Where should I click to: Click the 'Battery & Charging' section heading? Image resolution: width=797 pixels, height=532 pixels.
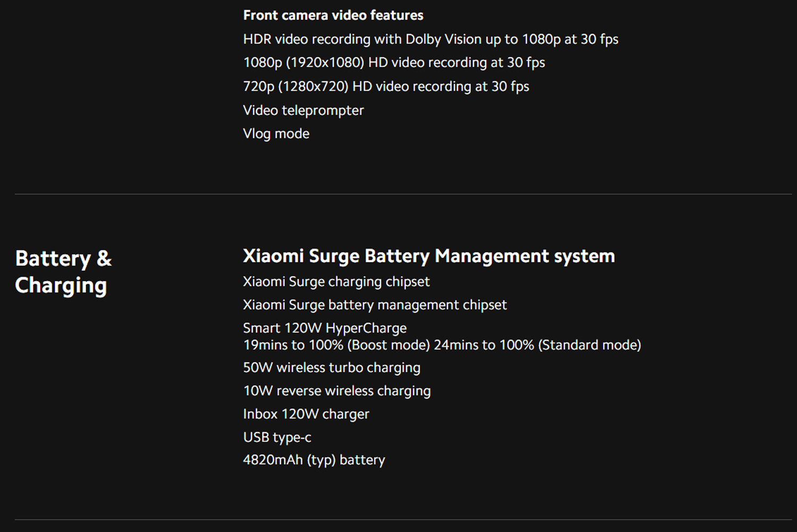[x=64, y=272]
